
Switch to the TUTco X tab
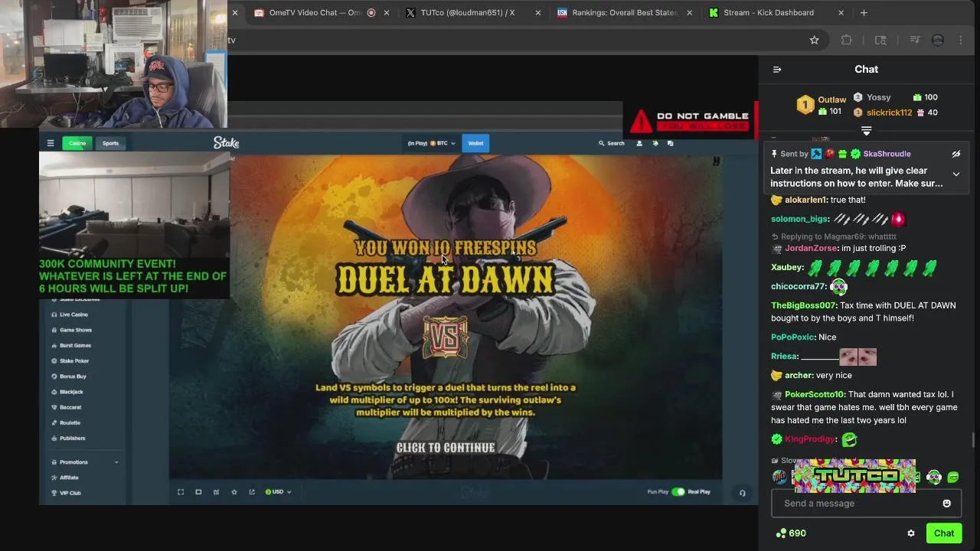(x=467, y=12)
